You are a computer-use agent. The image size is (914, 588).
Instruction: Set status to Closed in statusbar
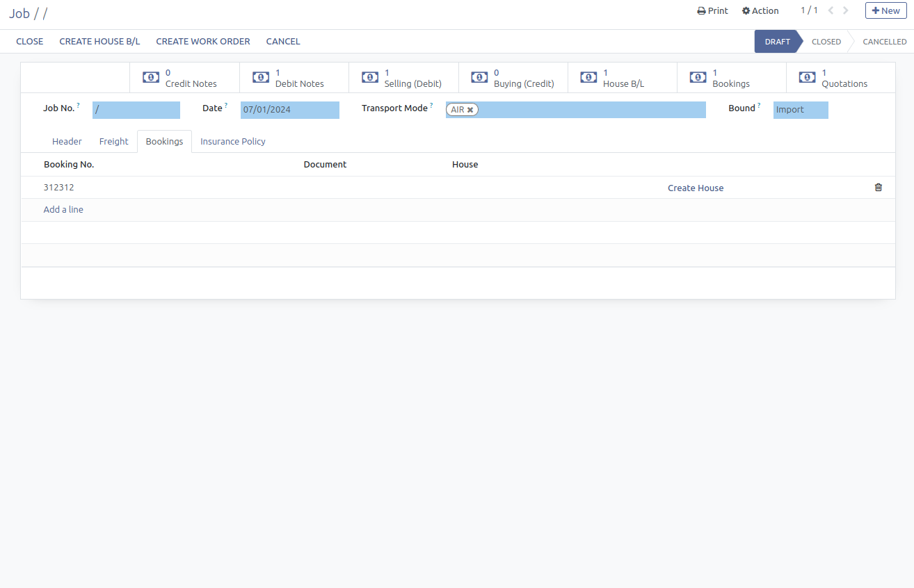click(826, 41)
